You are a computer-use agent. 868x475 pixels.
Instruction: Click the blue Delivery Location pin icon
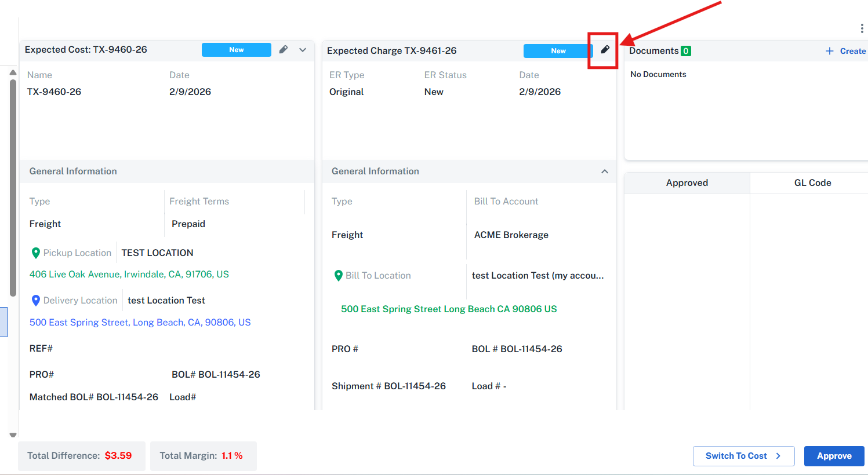[x=36, y=301]
